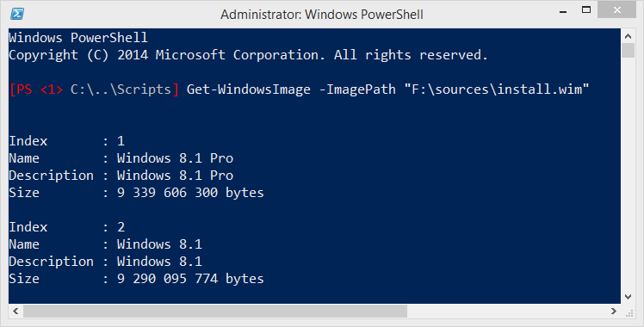The image size is (644, 327).
Task: Minimize the PowerShell window
Action: 563,11
